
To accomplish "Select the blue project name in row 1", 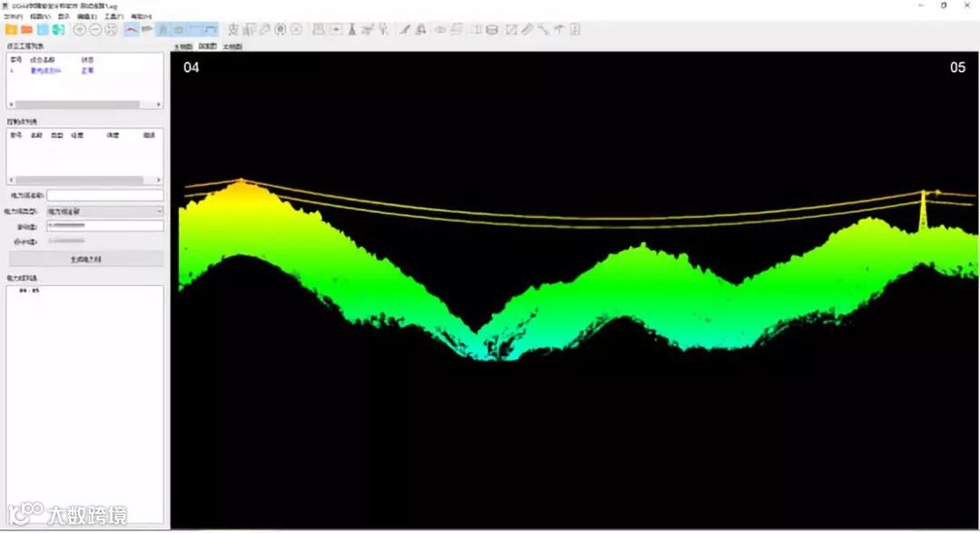I will click(45, 71).
